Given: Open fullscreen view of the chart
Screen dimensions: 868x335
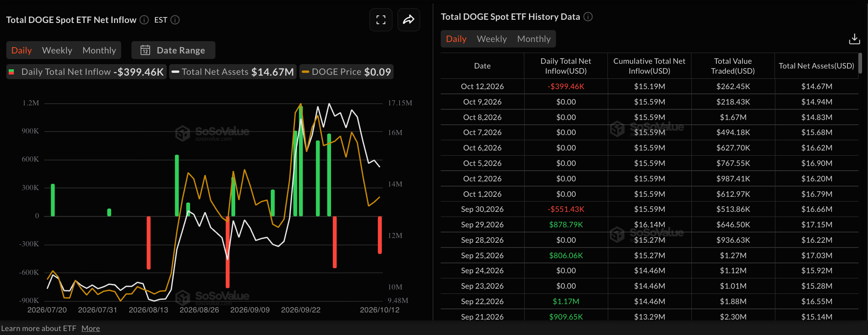Looking at the screenshot, I should 381,20.
